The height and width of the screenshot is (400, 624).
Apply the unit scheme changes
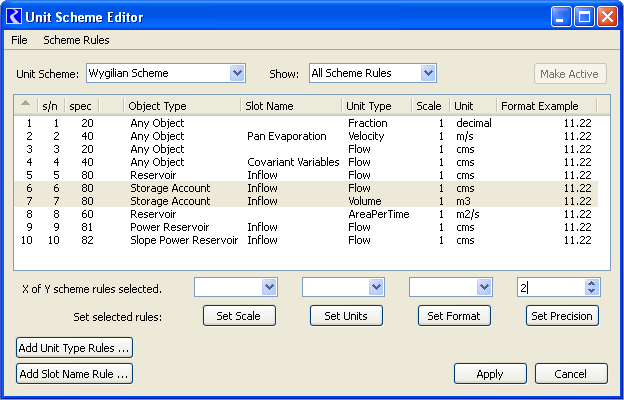(x=490, y=374)
